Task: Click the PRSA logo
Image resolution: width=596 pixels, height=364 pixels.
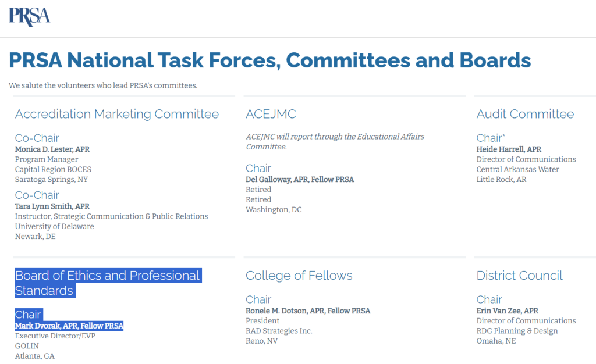Action: 29,15
